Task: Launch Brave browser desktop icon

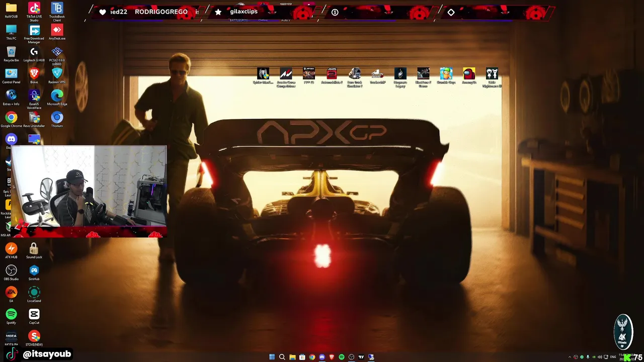Action: [x=34, y=76]
